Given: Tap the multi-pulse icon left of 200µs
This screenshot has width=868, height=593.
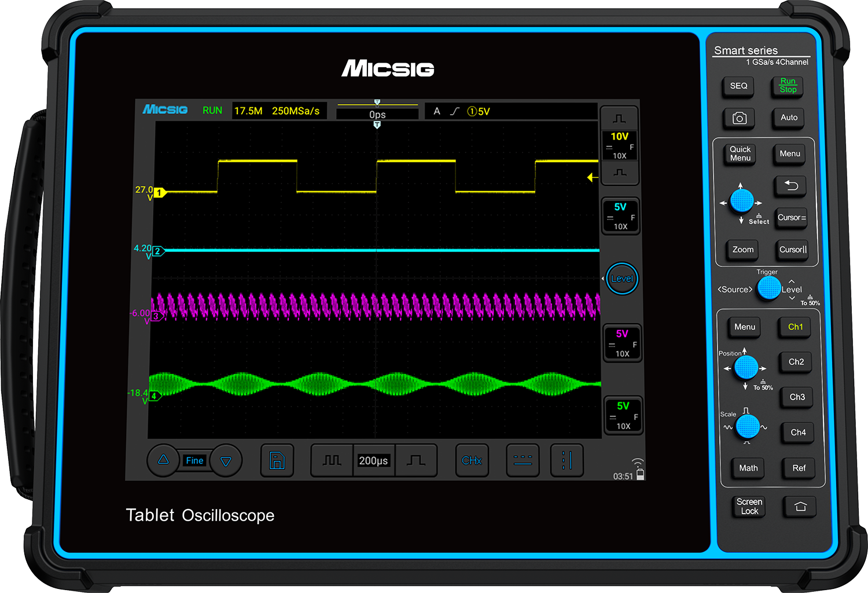Looking at the screenshot, I should [332, 460].
